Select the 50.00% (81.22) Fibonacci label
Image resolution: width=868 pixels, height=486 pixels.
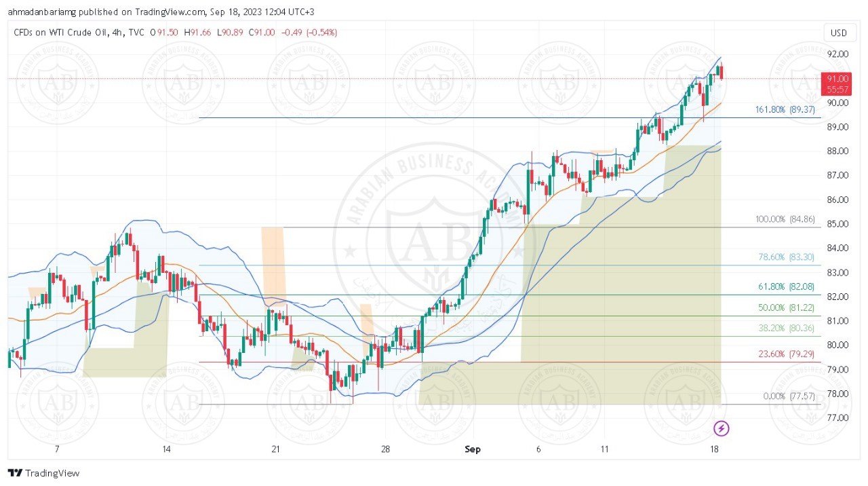(x=787, y=307)
